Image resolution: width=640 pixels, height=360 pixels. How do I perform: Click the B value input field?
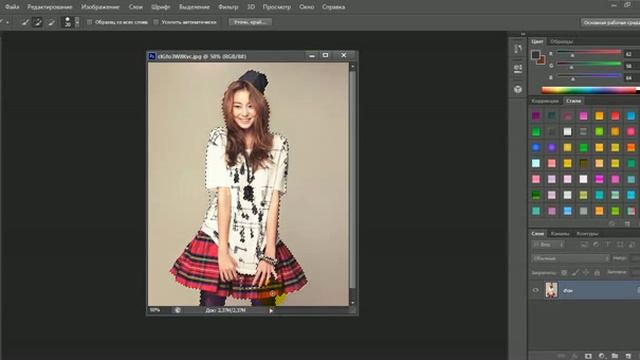(x=632, y=77)
